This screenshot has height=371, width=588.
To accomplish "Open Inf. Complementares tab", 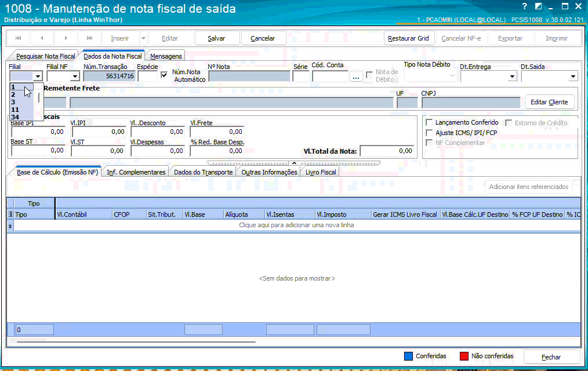I will pos(136,172).
